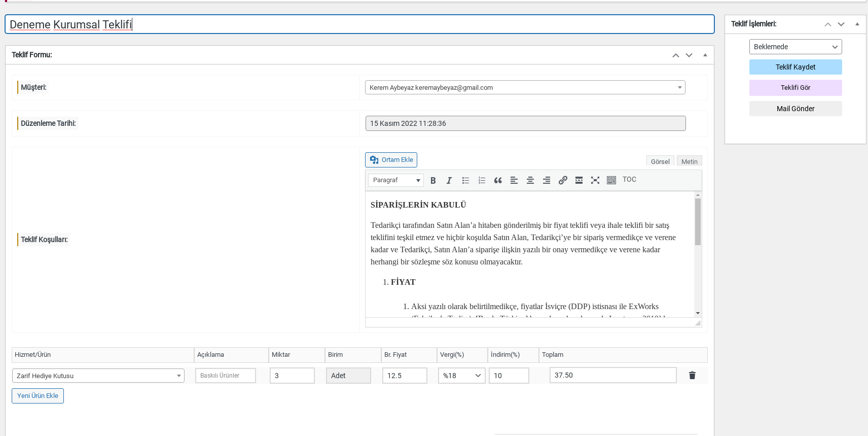The image size is (868, 436).
Task: Move Teklif Formu panel up
Action: pos(676,55)
